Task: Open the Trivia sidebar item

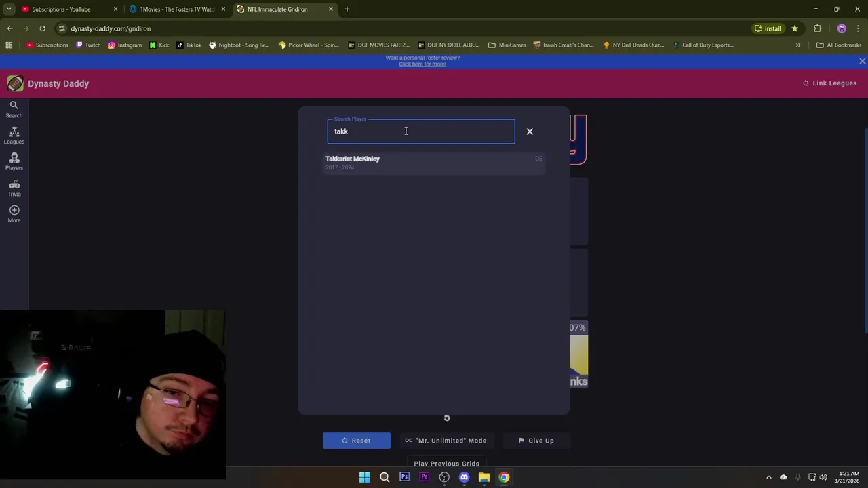Action: point(14,188)
